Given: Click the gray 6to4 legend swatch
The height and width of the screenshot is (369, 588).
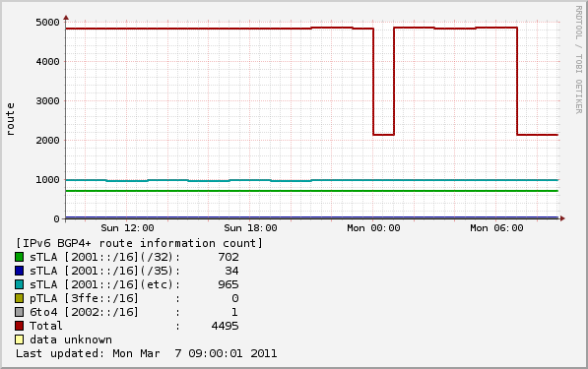Looking at the screenshot, I should (x=19, y=312).
